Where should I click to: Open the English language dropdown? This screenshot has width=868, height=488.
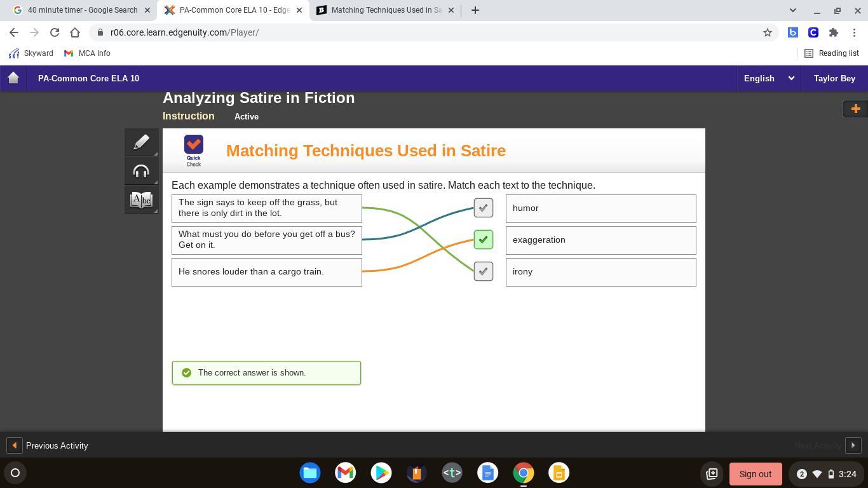[769, 78]
